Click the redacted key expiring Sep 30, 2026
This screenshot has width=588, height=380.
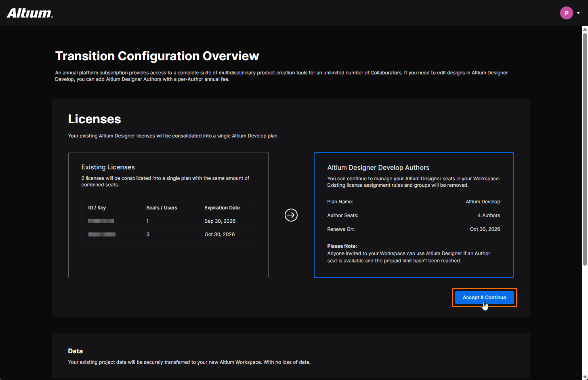pyautogui.click(x=101, y=221)
